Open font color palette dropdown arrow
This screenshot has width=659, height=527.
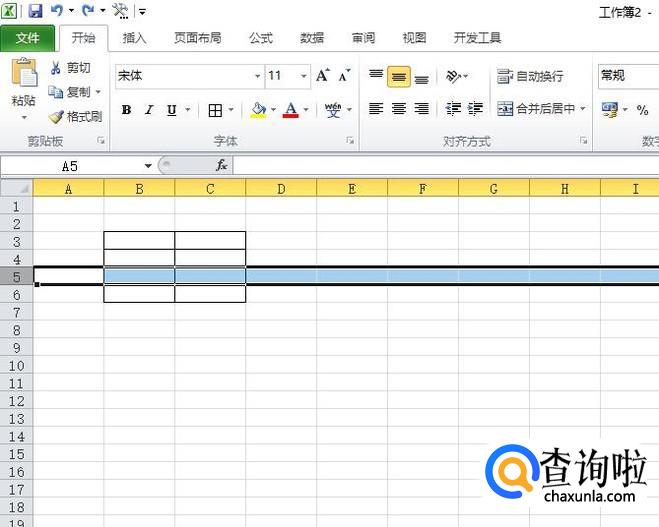coord(306,110)
